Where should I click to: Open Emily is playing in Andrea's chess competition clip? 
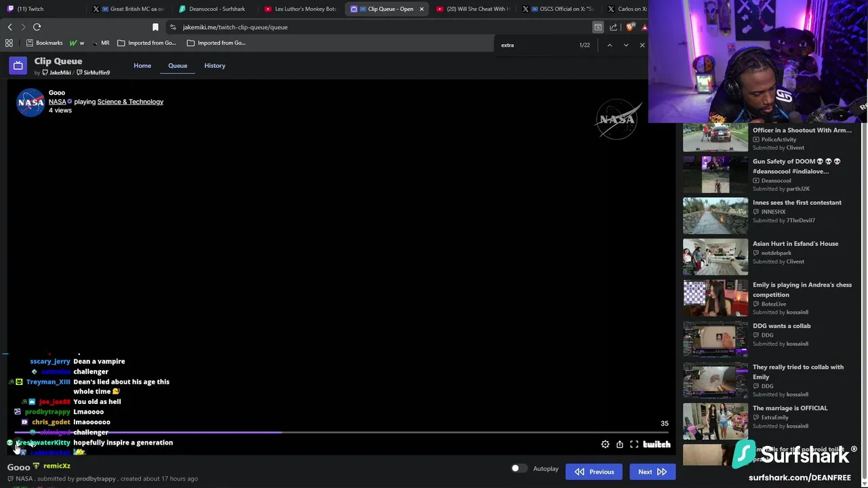point(802,289)
